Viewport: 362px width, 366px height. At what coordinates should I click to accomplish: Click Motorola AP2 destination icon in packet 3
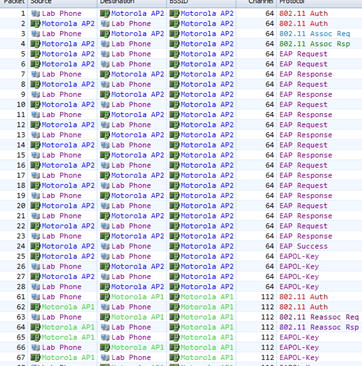[105, 34]
